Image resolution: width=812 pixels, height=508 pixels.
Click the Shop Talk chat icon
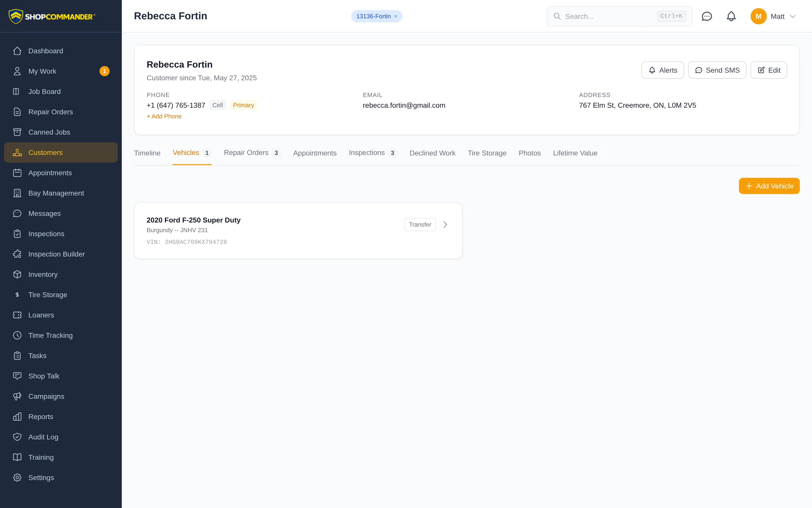click(17, 376)
